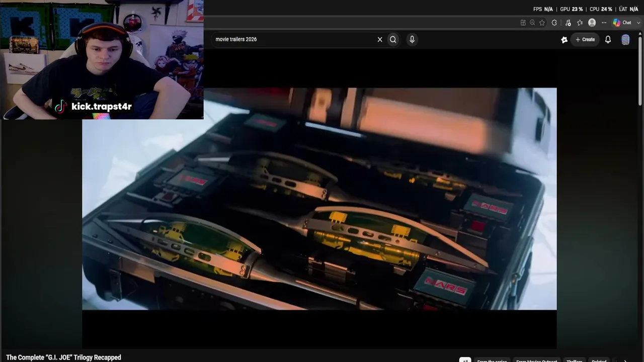
Task: Show more filter chips with right arrow
Action: pyautogui.click(x=625, y=360)
